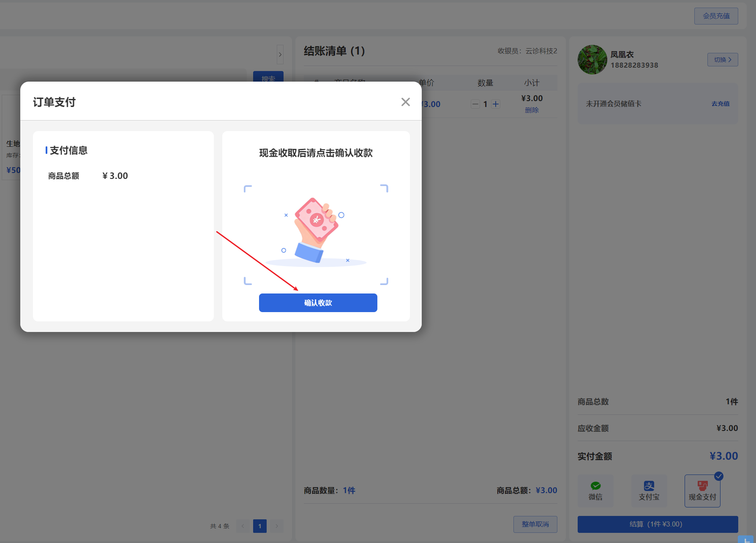Expand the collapsed left panel arrow
This screenshot has width=756, height=543.
280,54
